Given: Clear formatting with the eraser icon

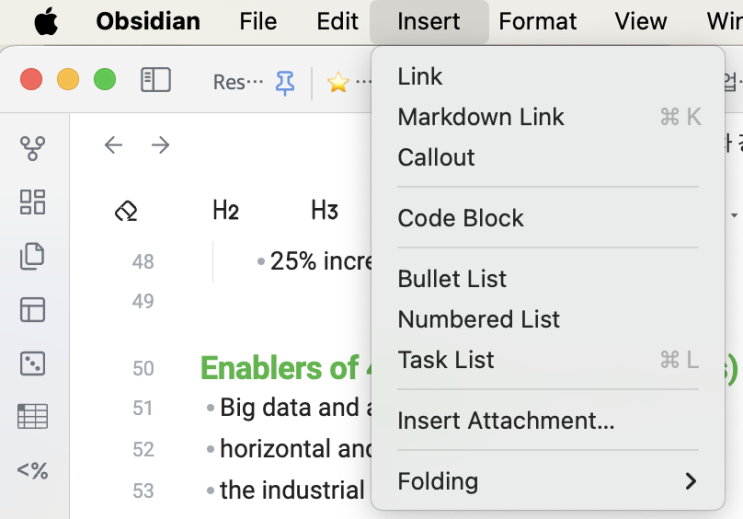Looking at the screenshot, I should pos(126,210).
